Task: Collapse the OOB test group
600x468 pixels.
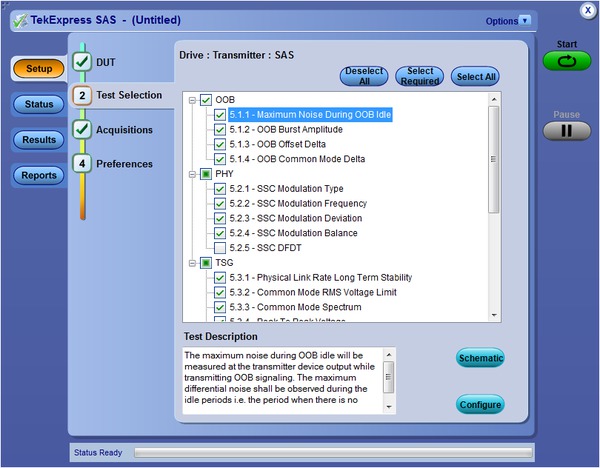Action: click(x=192, y=100)
